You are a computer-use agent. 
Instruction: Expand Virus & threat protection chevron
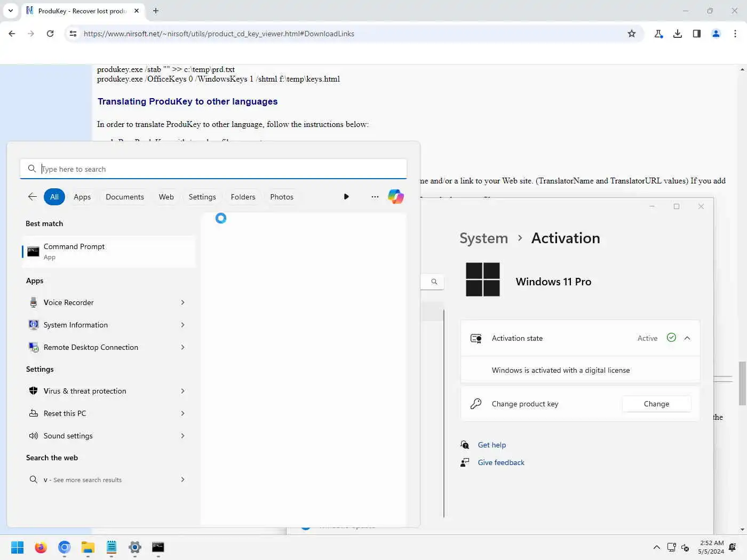(x=182, y=391)
